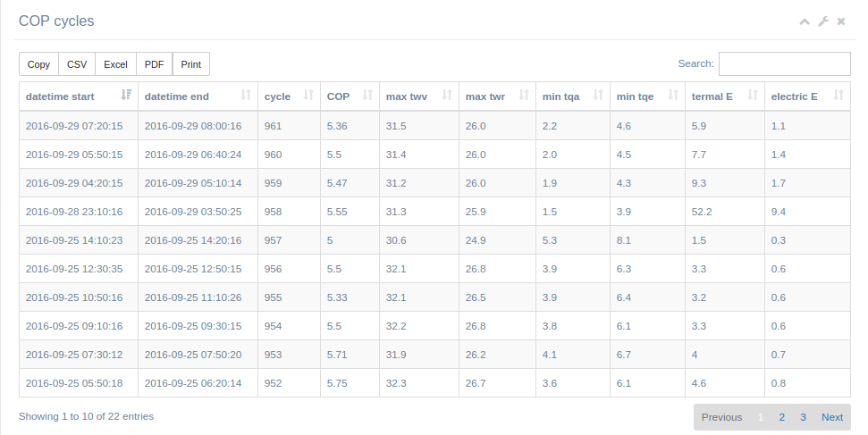Viewport: 868px width, 435px height.
Task: Export table as PDF
Action: 155,64
